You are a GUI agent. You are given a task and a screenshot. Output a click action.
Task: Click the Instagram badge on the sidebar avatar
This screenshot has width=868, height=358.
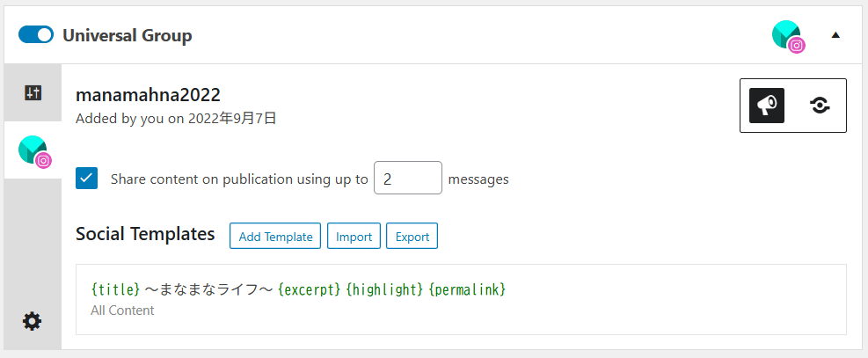pos(43,160)
